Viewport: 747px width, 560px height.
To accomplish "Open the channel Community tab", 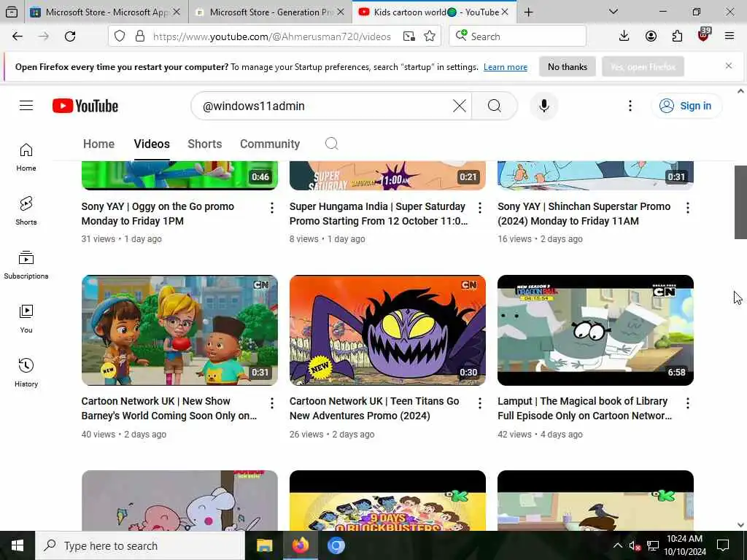I will pyautogui.click(x=270, y=144).
